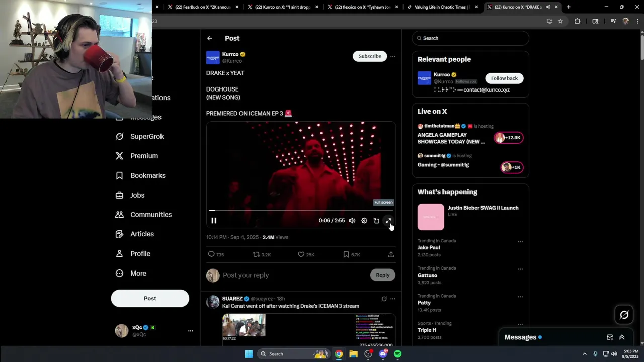
Task: Open Jobs in the sidebar
Action: (x=130, y=195)
